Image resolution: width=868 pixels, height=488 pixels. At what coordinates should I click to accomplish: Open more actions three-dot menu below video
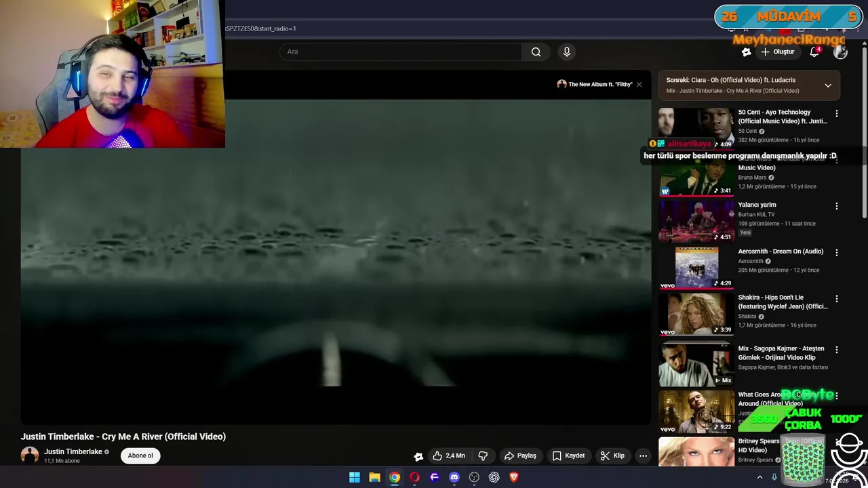(x=643, y=455)
